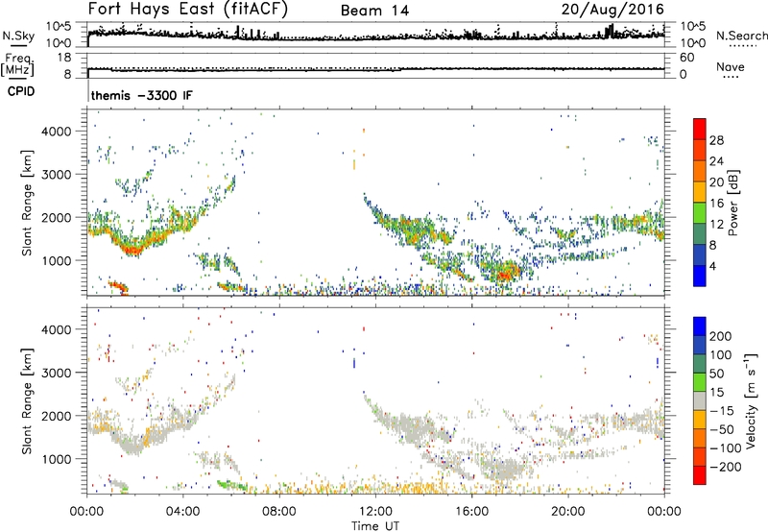Click the blue top segment of Velocity colorbar
This screenshot has height=532, width=768.
pyautogui.click(x=700, y=326)
